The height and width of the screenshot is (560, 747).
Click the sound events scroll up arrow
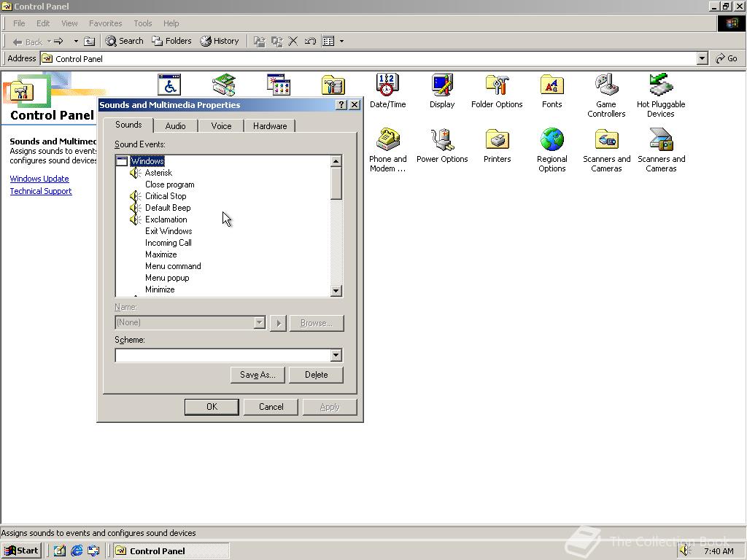click(336, 161)
